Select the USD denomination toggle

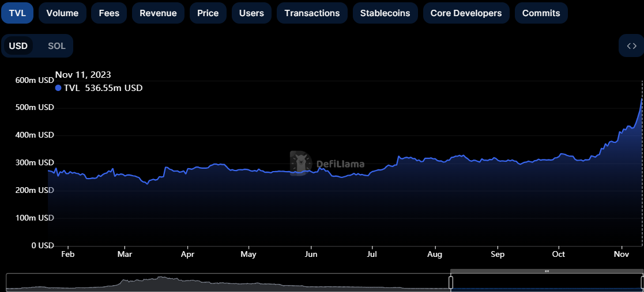pos(18,46)
